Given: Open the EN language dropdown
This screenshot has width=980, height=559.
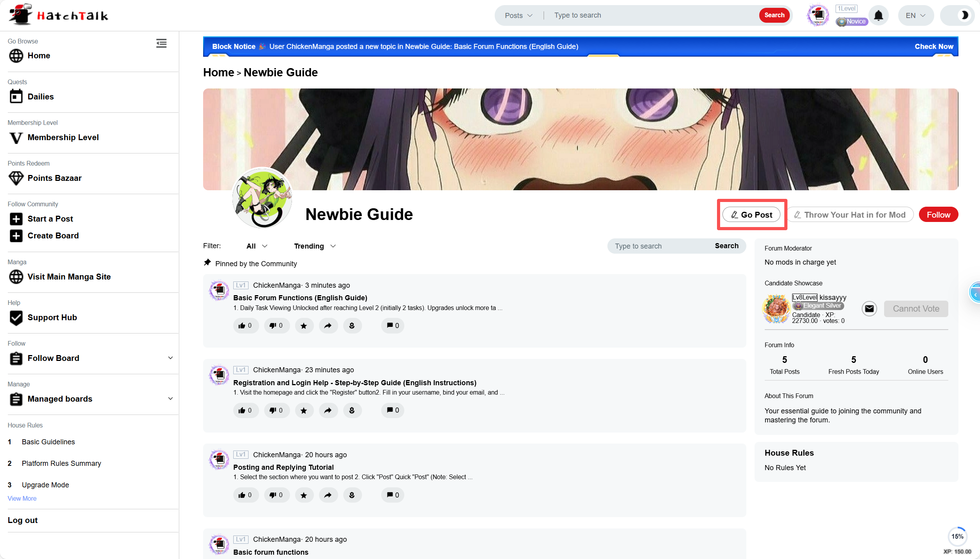Looking at the screenshot, I should click(915, 16).
